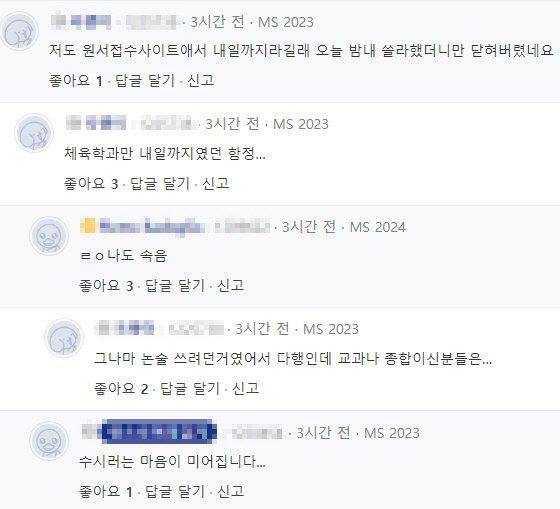Viewport: 560px width, 509px height.
Task: Click avatar of the 수시러는 마음이 commenter
Action: (x=49, y=441)
